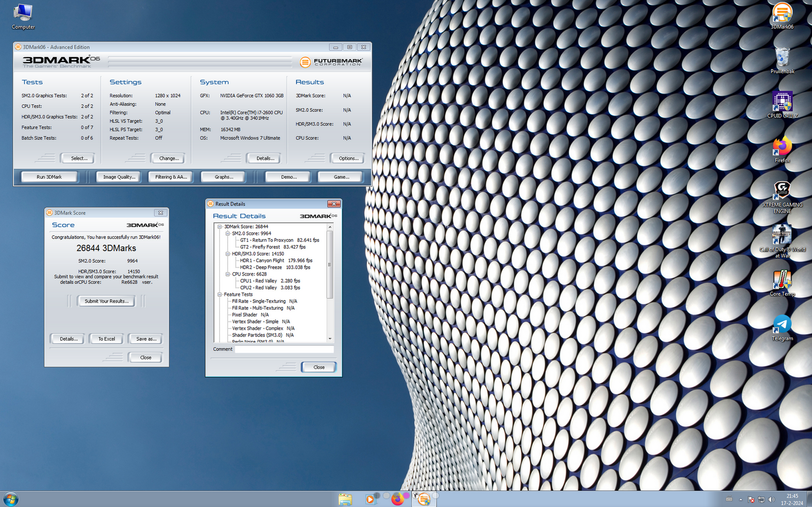Screen dimensions: 812x507
Task: Click the Save as button
Action: pos(146,339)
